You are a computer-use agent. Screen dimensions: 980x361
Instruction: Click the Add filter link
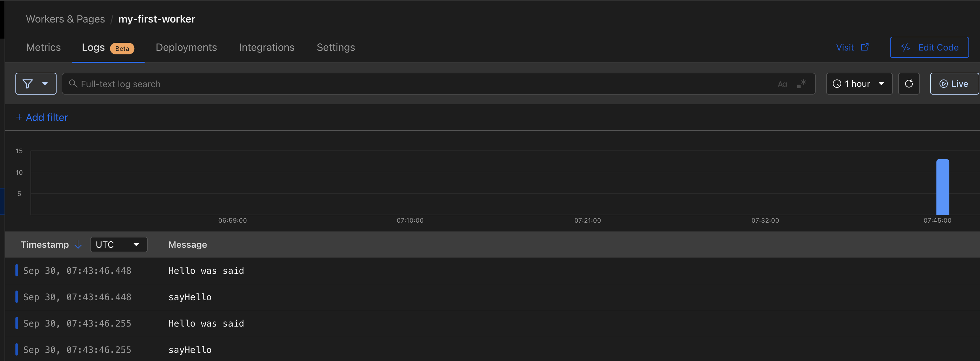41,117
